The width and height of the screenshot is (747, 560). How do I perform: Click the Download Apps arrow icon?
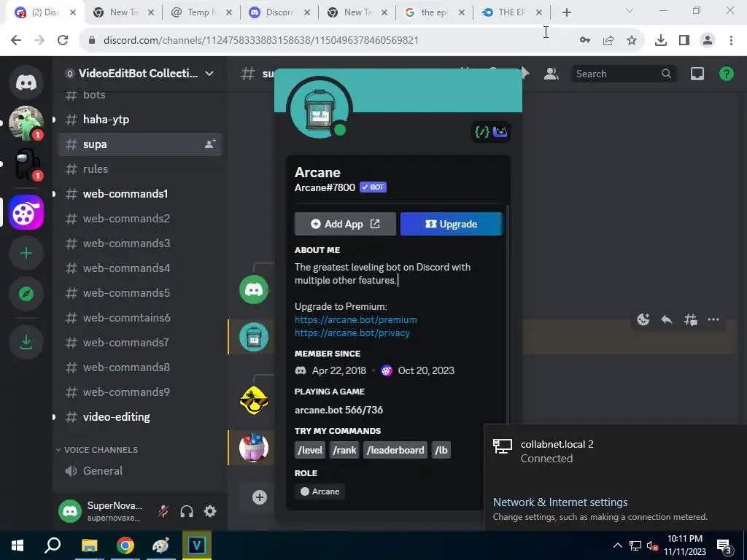[26, 342]
